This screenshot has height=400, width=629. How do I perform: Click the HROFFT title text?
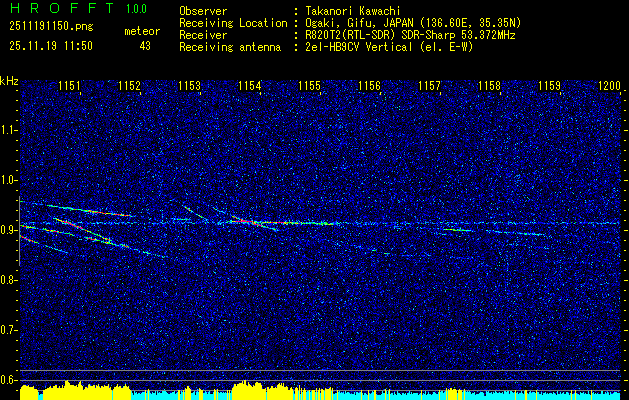coord(61,8)
